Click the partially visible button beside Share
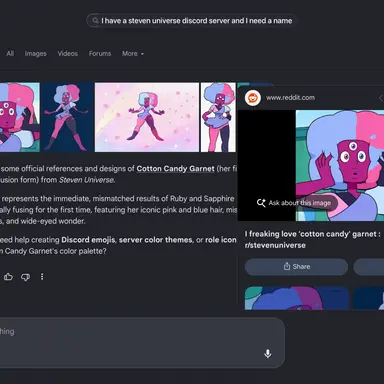 tap(369, 267)
